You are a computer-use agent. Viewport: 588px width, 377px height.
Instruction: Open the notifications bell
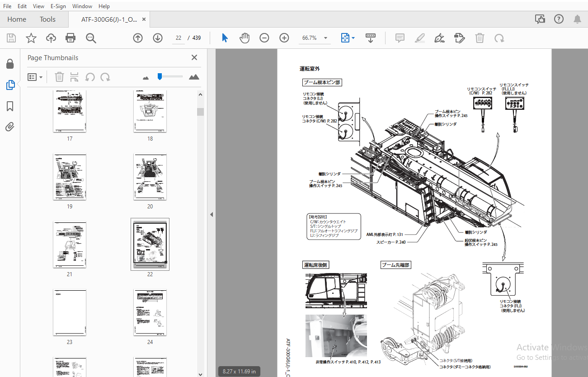pyautogui.click(x=577, y=19)
